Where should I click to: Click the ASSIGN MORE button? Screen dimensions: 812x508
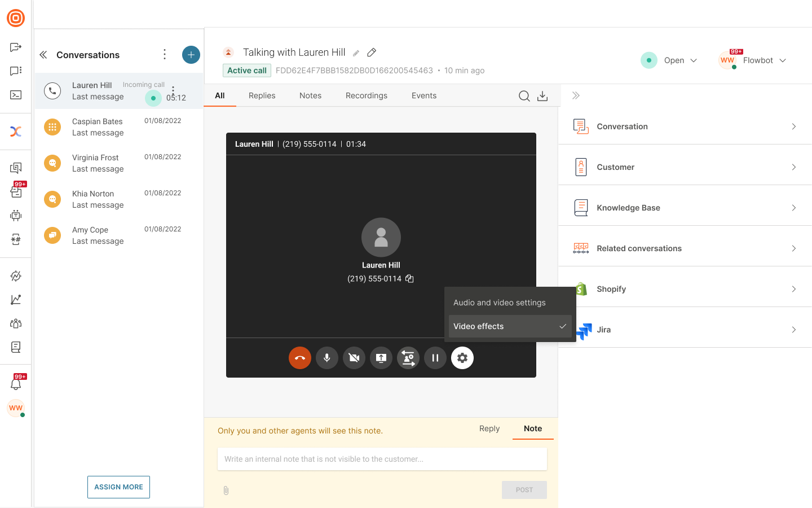118,487
